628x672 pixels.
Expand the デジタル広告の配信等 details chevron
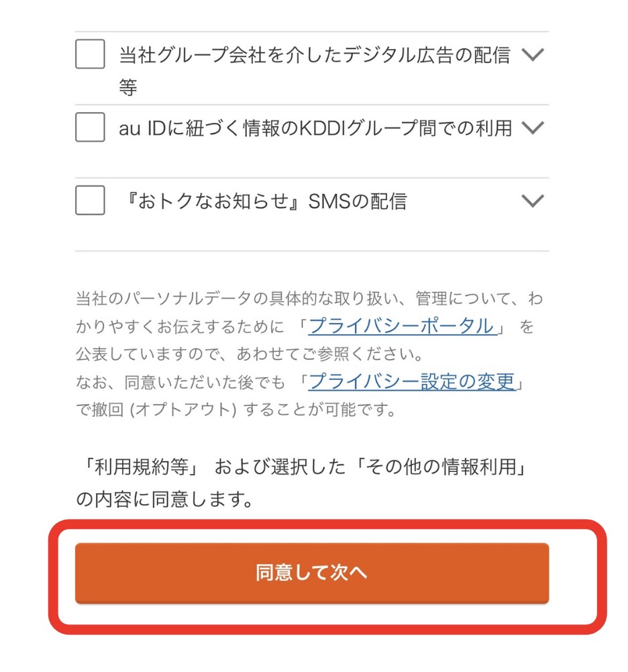coord(532,55)
